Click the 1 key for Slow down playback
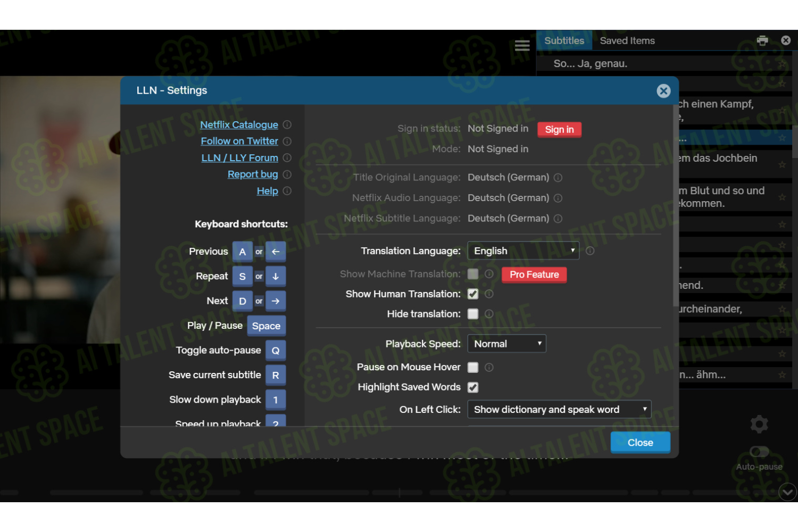The height and width of the screenshot is (532, 798). pos(276,400)
